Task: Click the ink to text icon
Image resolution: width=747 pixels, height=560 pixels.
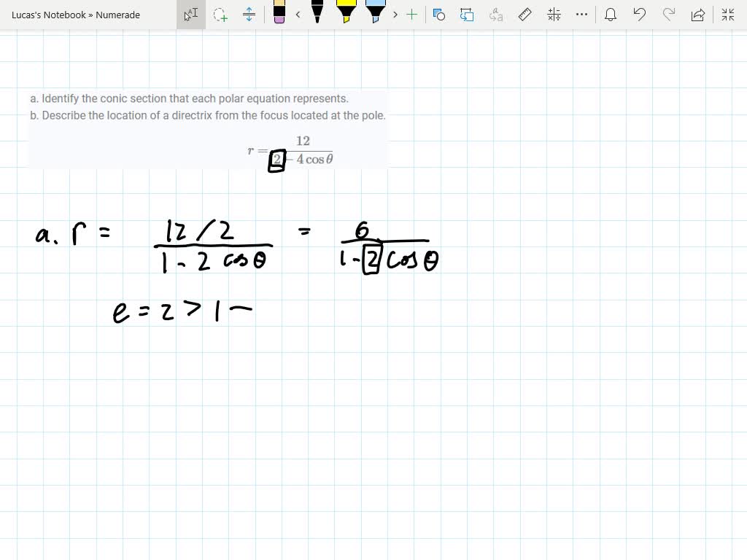Action: click(x=496, y=15)
